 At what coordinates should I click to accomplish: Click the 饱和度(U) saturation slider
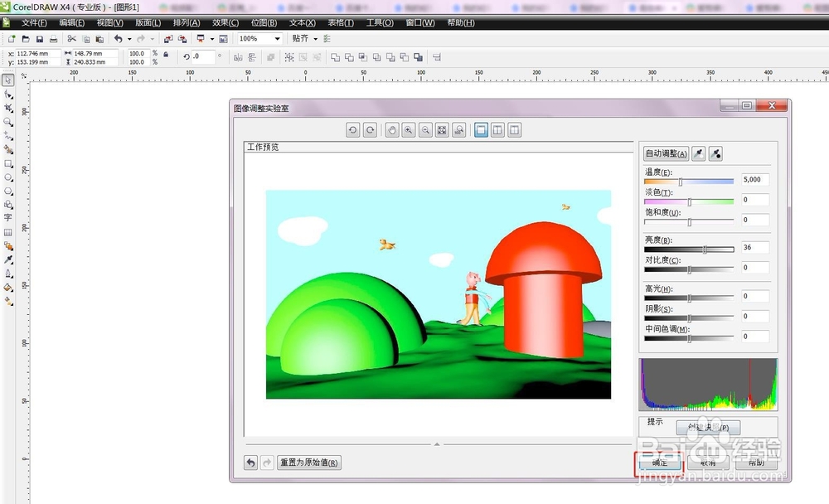(689, 222)
